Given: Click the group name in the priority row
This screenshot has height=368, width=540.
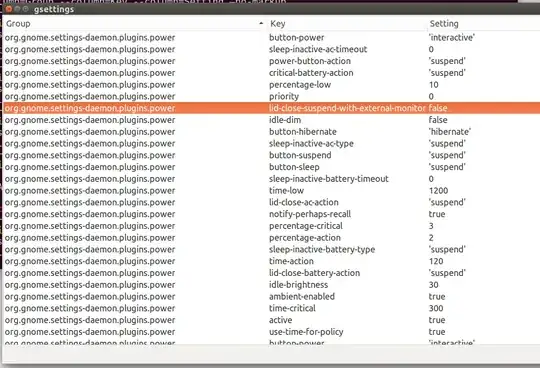Looking at the screenshot, I should [90, 96].
